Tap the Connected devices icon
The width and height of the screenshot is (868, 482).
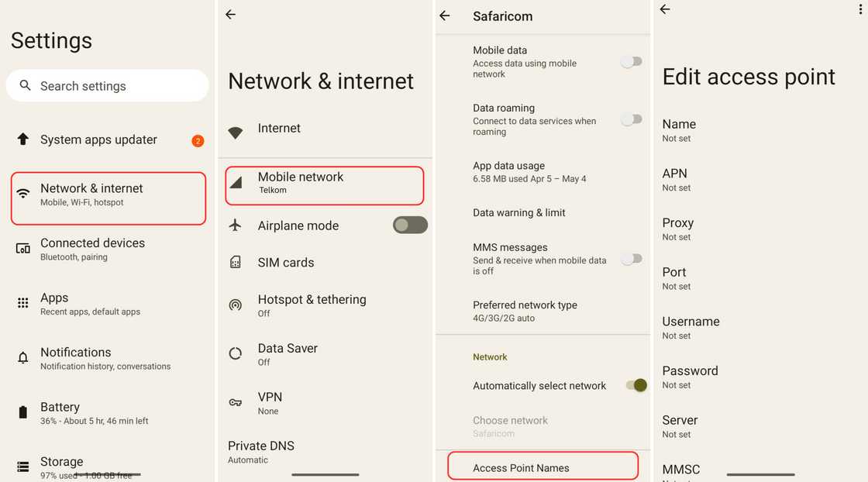tap(22, 249)
